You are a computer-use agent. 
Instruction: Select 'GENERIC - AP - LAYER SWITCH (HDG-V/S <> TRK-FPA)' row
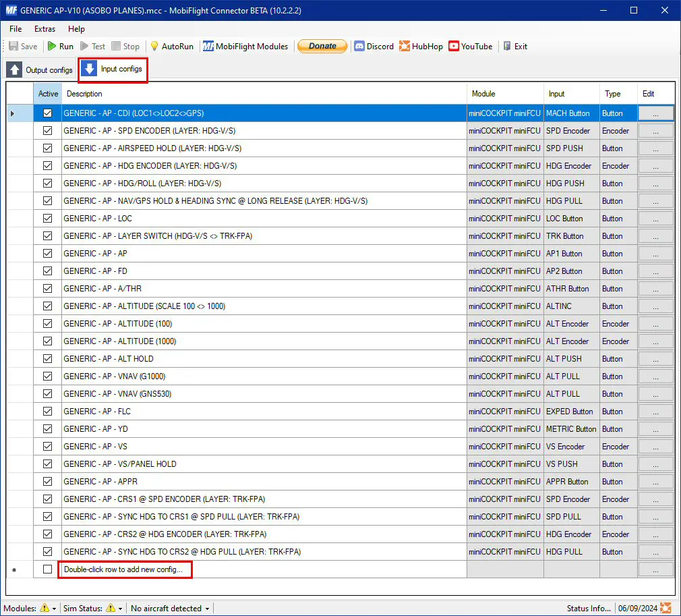264,236
